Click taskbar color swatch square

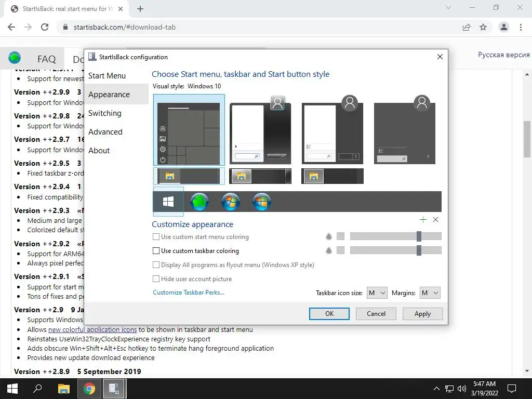340,250
